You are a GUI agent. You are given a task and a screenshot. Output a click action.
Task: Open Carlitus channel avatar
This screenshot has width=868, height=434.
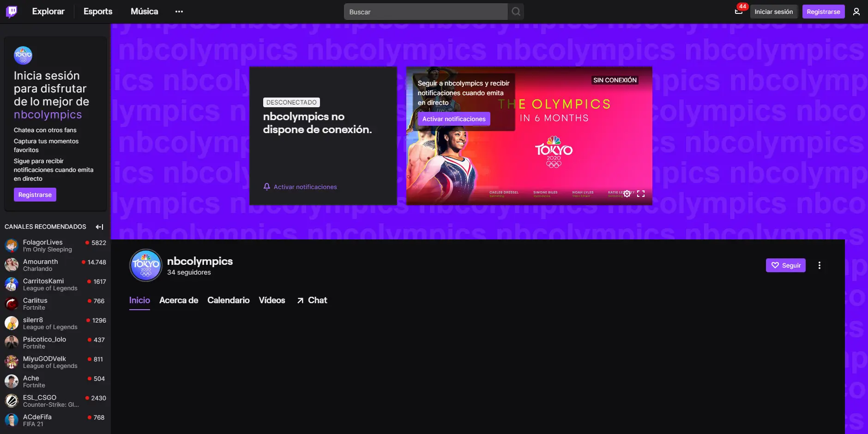(x=12, y=304)
